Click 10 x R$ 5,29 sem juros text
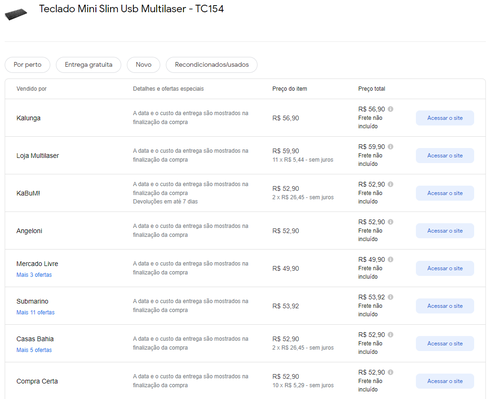500x399 pixels. point(303,386)
